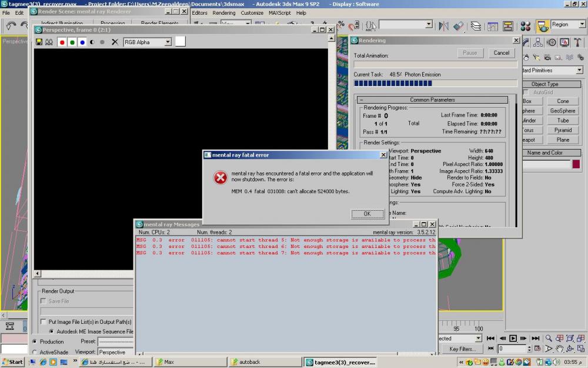
Task: Toggle Maximize Viewport icon
Action: [x=581, y=349]
